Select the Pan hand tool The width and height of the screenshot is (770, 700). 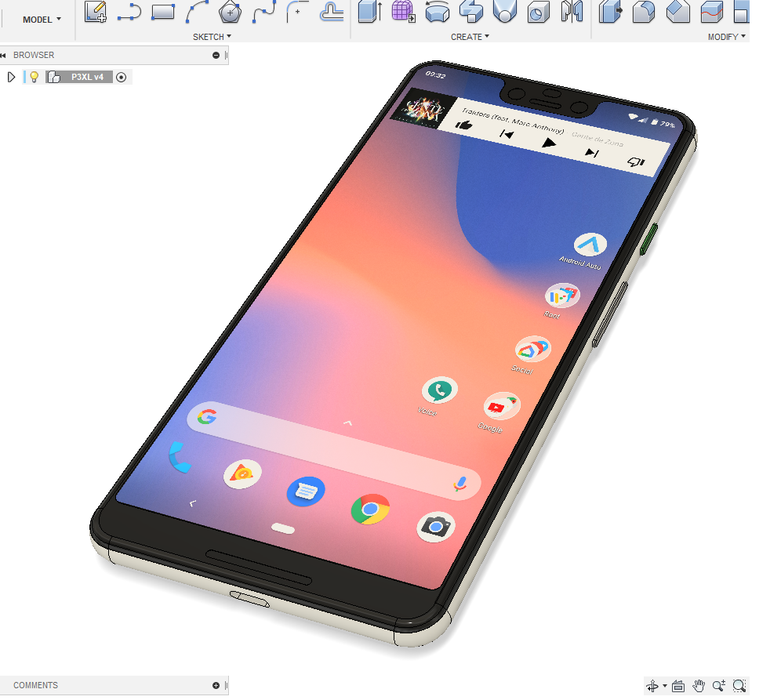tap(699, 686)
